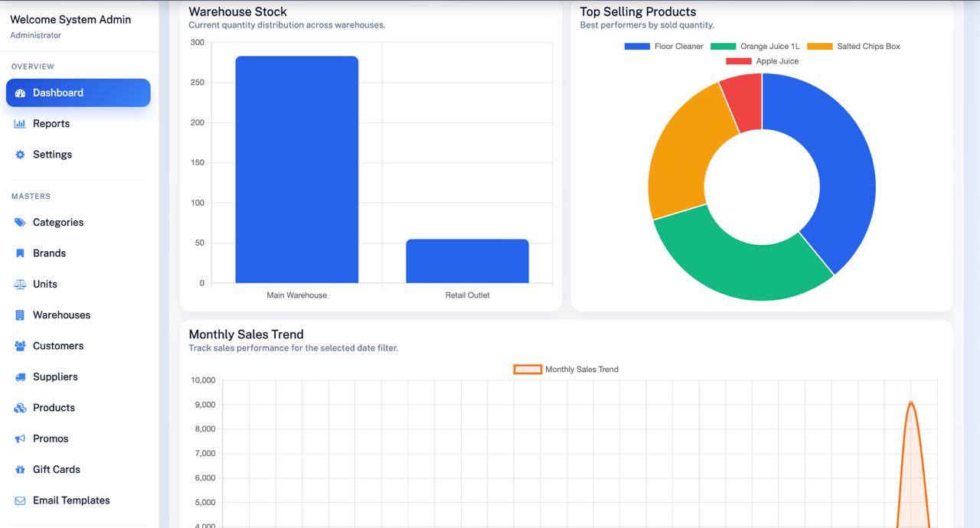This screenshot has width=980, height=528.
Task: Open the Promos megaphone icon
Action: point(18,438)
